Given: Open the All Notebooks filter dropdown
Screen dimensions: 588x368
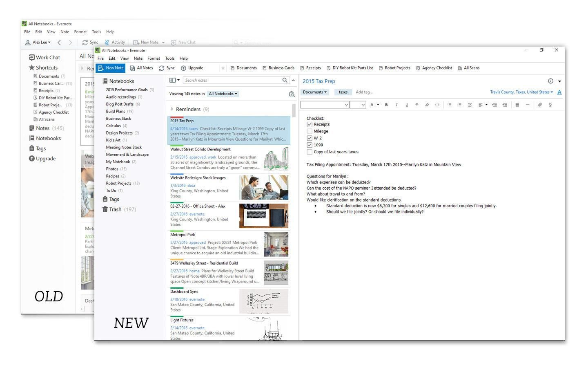Looking at the screenshot, I should (x=223, y=94).
